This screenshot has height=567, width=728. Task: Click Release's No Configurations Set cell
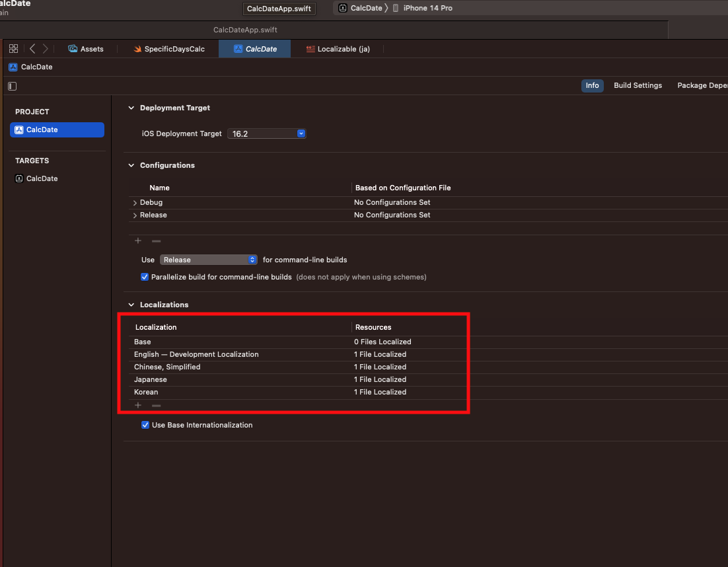click(392, 215)
